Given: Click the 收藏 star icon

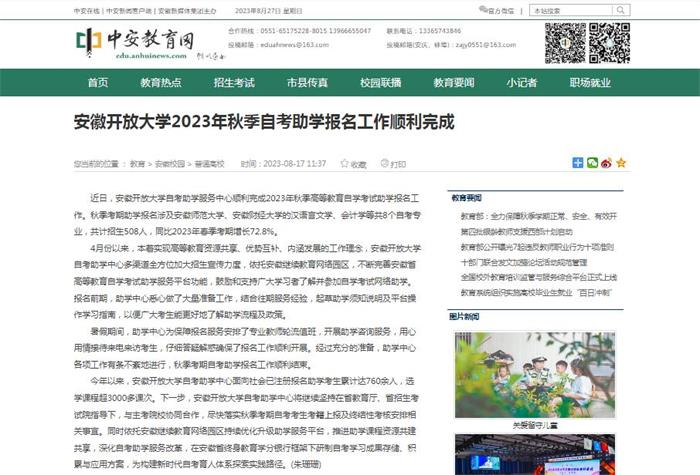Looking at the screenshot, I should [x=344, y=163].
